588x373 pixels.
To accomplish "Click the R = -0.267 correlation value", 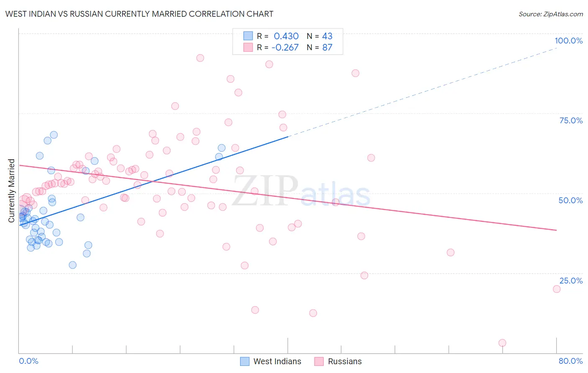I will coord(278,47).
